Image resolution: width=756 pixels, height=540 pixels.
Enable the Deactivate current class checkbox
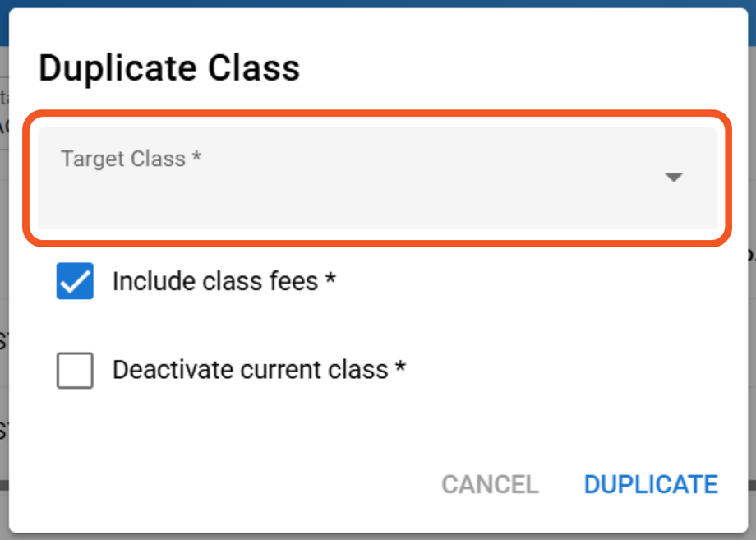(x=75, y=370)
